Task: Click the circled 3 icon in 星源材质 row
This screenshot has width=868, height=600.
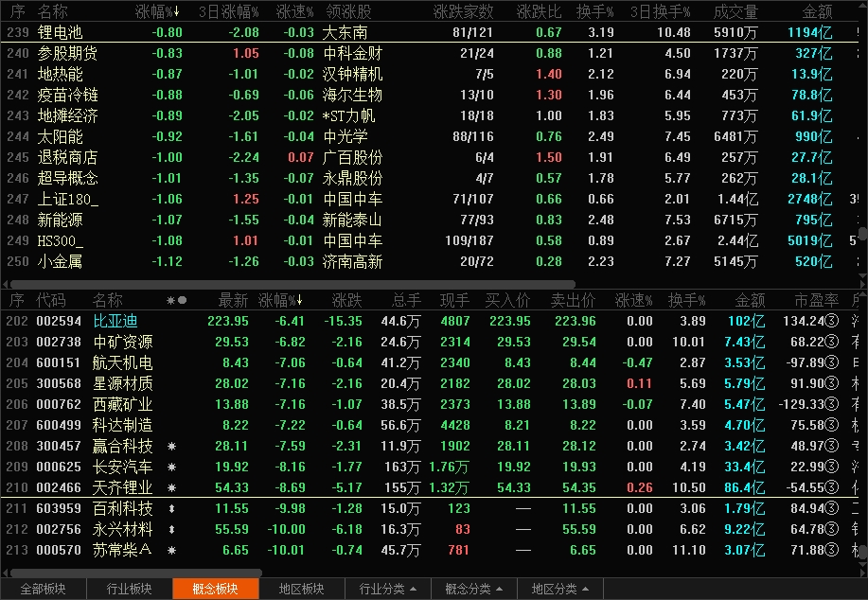Action: pos(831,383)
